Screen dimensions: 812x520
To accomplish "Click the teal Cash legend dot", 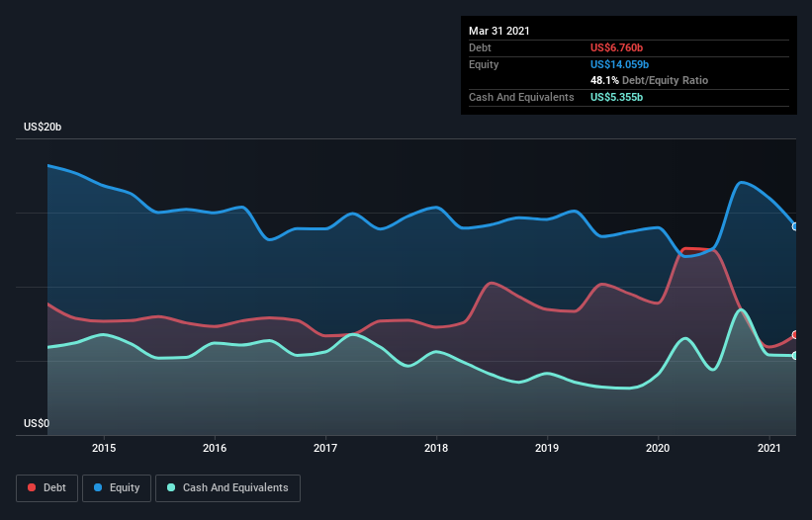I will pos(171,487).
